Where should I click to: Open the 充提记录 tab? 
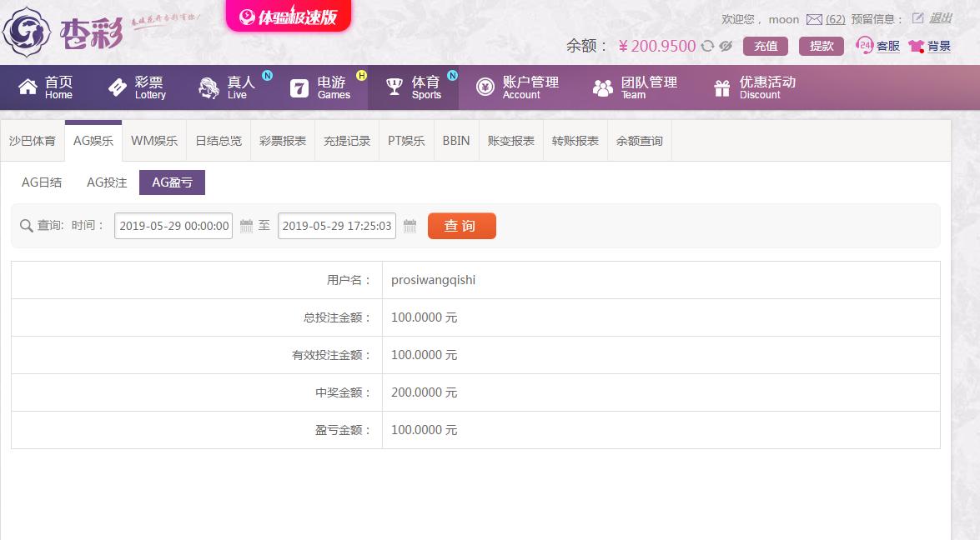[347, 141]
